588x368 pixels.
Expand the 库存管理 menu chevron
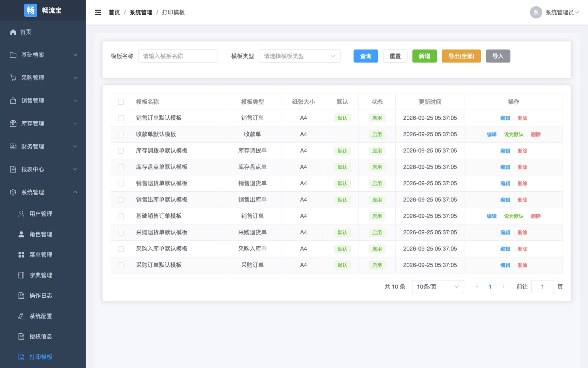click(75, 123)
